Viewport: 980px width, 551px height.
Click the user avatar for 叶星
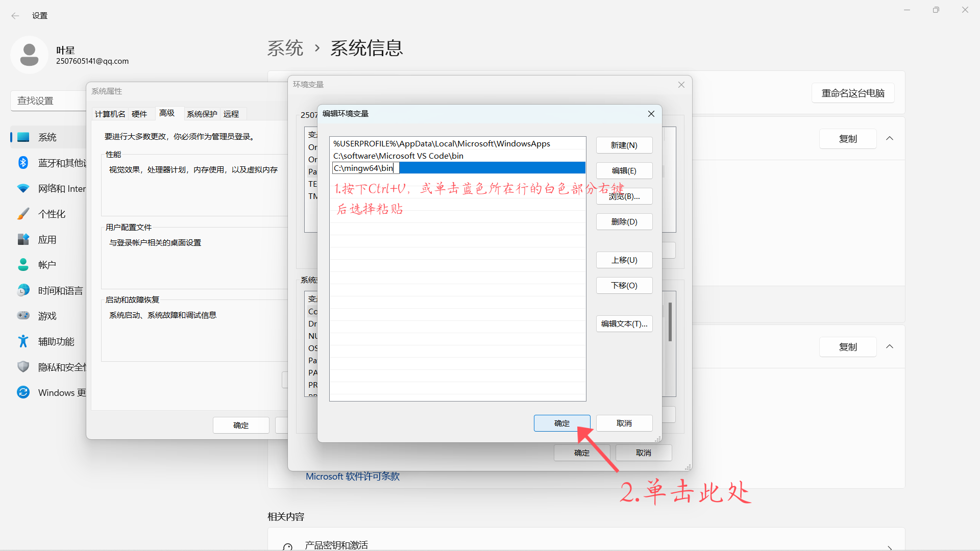click(x=29, y=55)
